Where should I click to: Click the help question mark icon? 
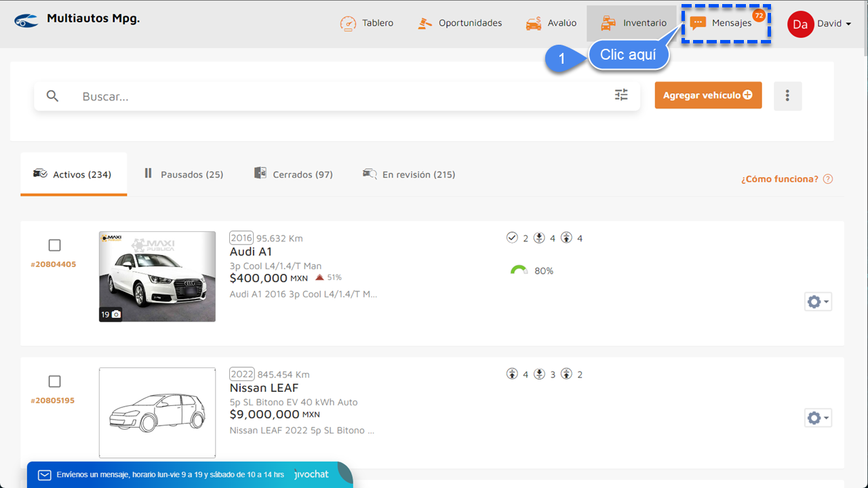point(827,179)
